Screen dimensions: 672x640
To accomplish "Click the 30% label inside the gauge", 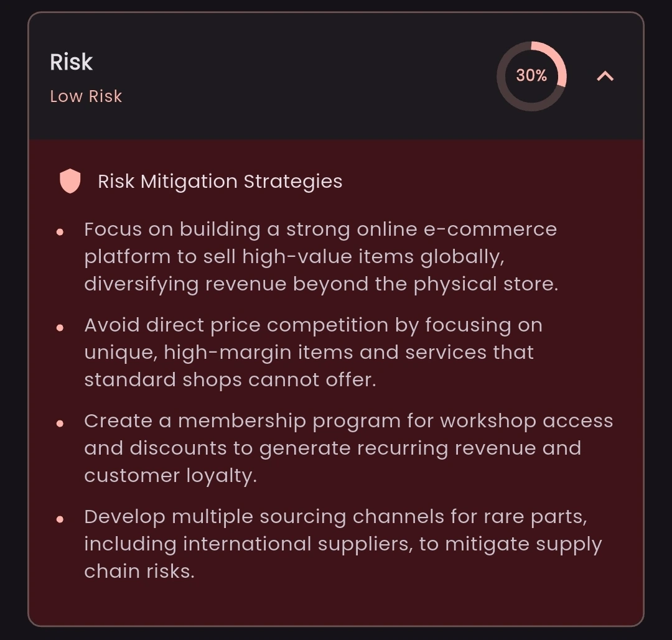I will tap(531, 76).
